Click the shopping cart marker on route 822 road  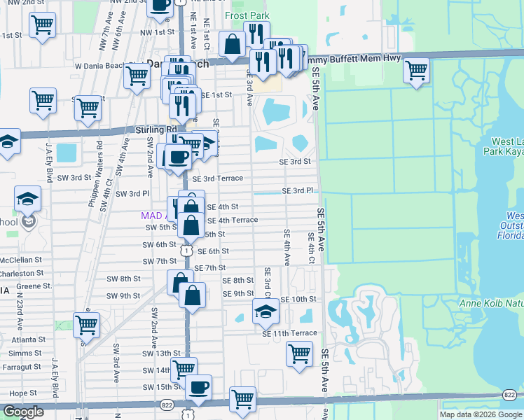243,401
